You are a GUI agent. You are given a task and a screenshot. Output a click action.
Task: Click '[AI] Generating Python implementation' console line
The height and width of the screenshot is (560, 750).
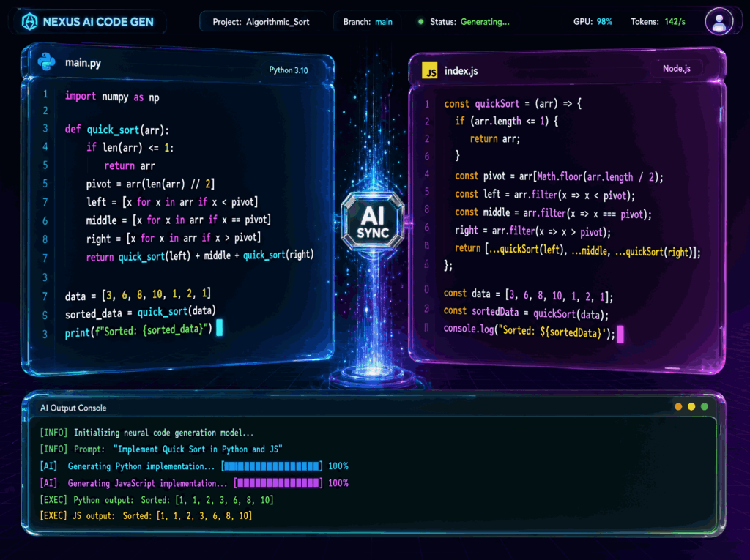pos(194,466)
